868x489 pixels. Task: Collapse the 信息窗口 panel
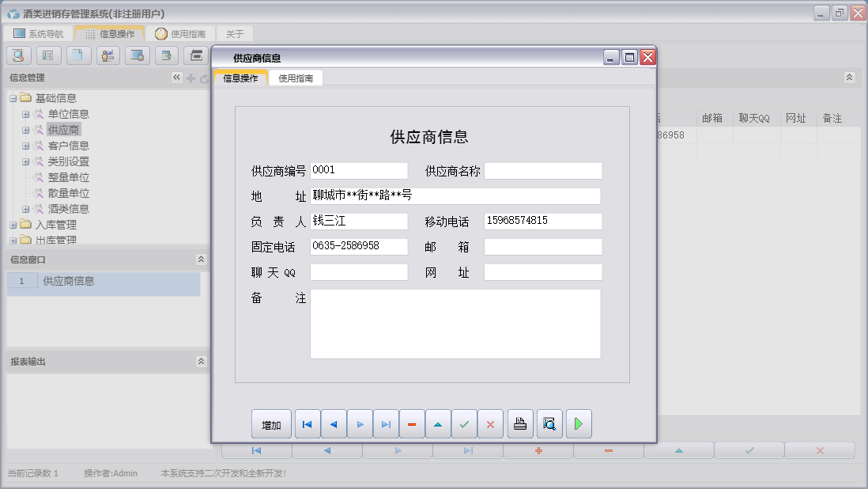[x=201, y=260]
